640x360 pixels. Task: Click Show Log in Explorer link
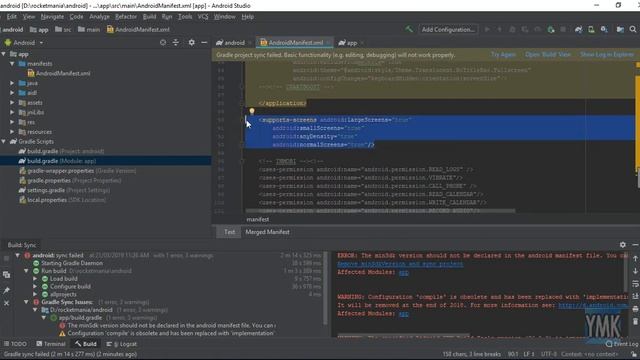click(607, 55)
